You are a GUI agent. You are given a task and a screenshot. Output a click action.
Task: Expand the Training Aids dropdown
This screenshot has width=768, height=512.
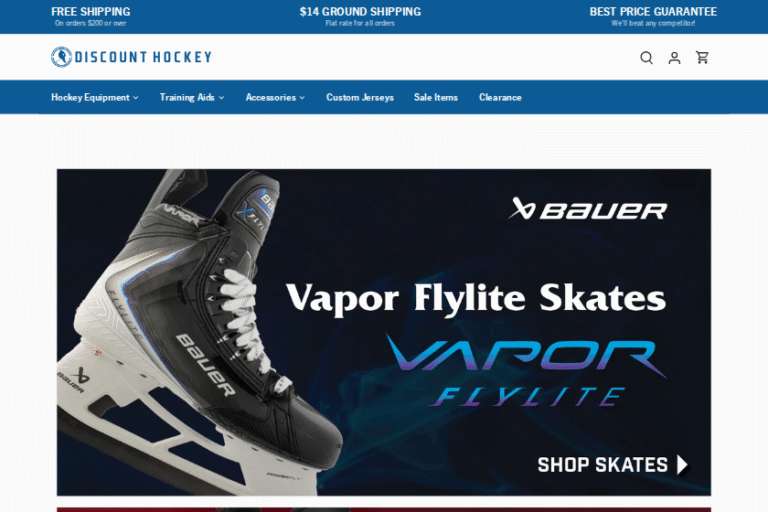click(x=192, y=98)
